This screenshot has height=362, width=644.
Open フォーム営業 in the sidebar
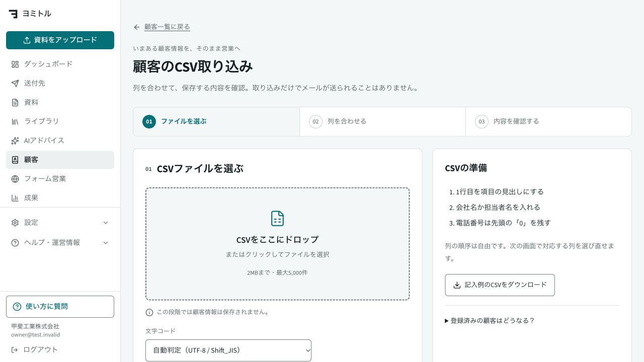60,179
